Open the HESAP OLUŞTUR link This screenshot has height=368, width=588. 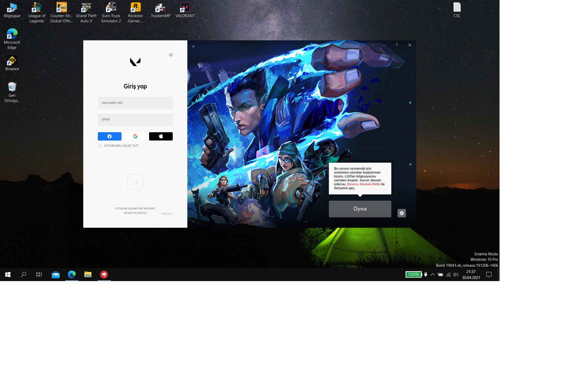pos(135,213)
